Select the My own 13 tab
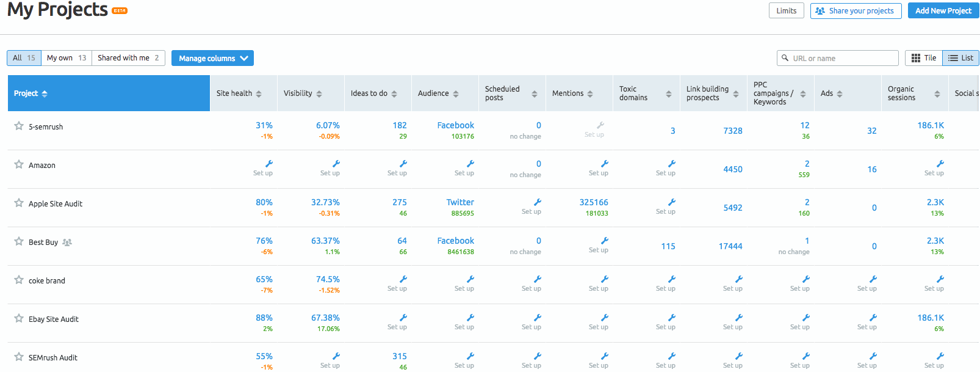The image size is (980, 372). pos(67,58)
